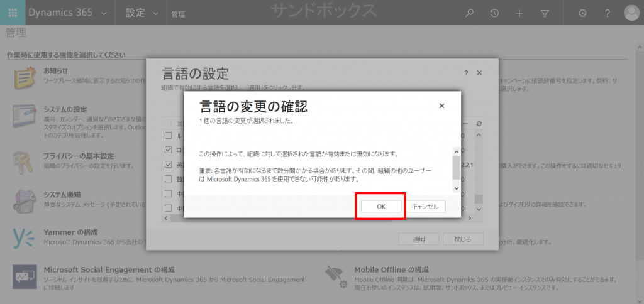644x304 pixels.
Task: Expand the 設定 menu chevron
Action: coord(154,13)
